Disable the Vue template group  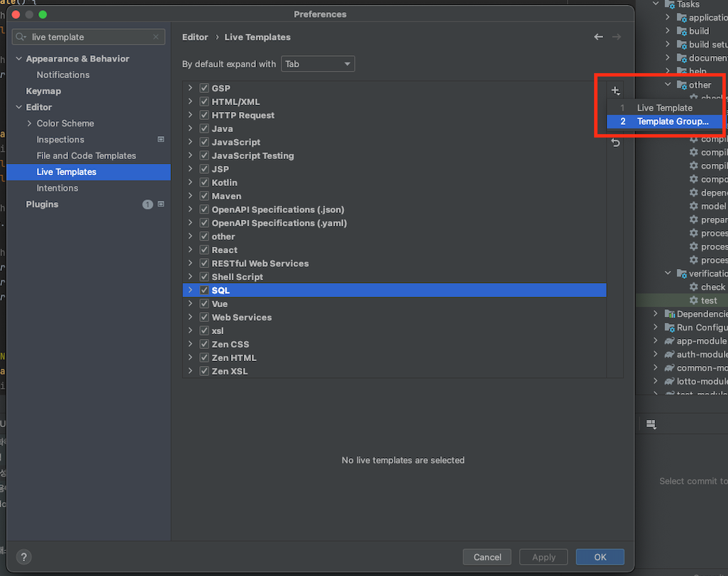(204, 304)
